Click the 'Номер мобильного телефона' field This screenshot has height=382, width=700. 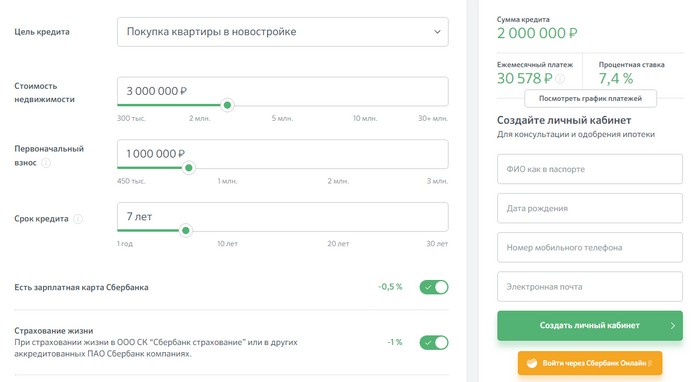(x=590, y=247)
